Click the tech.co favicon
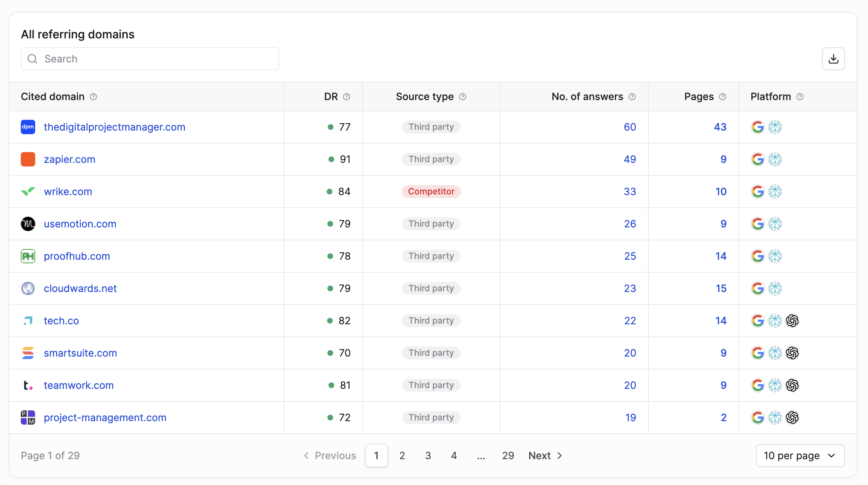868x485 pixels. (x=28, y=321)
